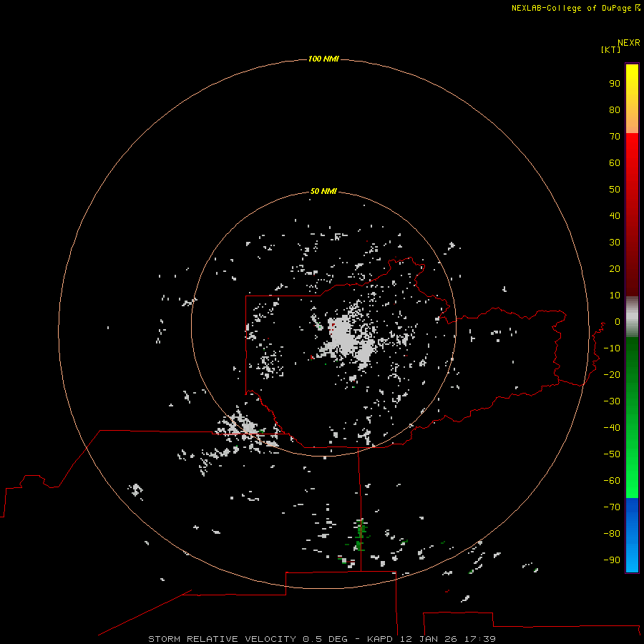
Task: Click the -20 value on the velocity scale
Action: (x=612, y=375)
